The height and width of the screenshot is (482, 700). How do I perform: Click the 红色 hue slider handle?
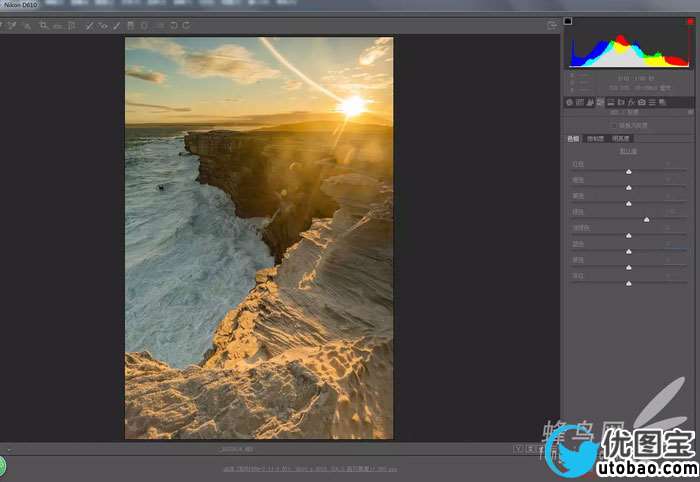click(629, 171)
